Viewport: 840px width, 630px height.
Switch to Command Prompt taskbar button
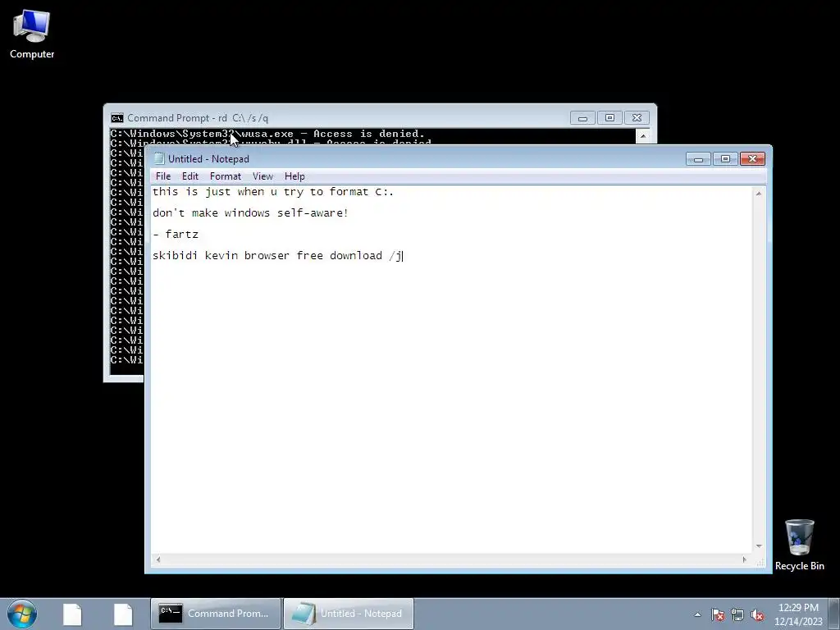tap(216, 614)
